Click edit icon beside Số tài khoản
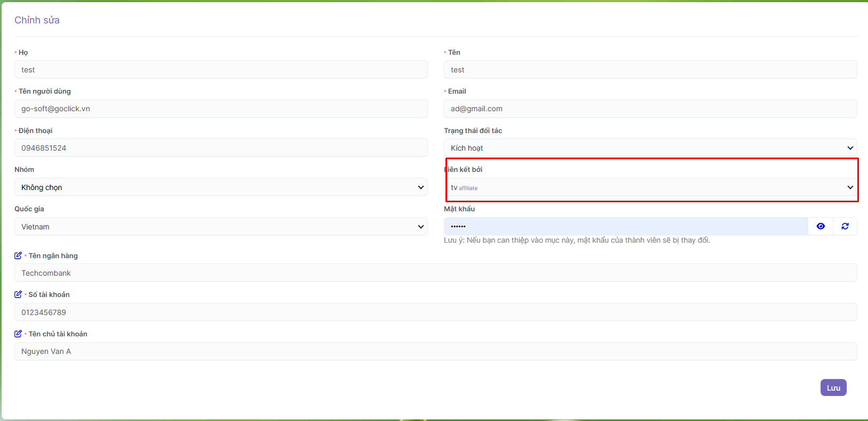This screenshot has width=868, height=421. pyautogui.click(x=18, y=294)
